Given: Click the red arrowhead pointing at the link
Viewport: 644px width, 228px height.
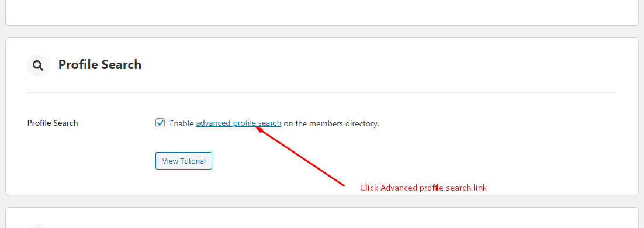Looking at the screenshot, I should [x=259, y=129].
